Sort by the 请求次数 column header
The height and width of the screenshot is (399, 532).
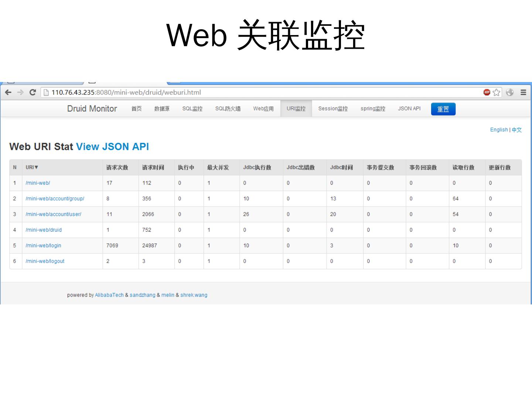[121, 167]
